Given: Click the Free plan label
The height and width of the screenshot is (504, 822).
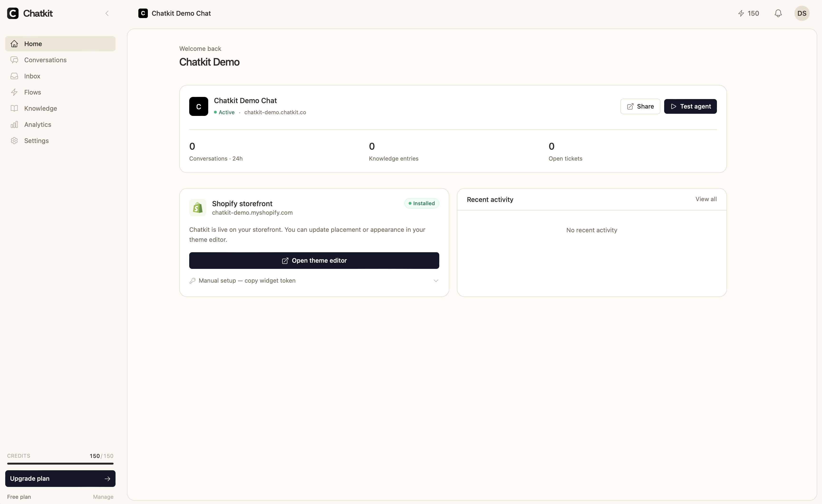Looking at the screenshot, I should click(19, 497).
